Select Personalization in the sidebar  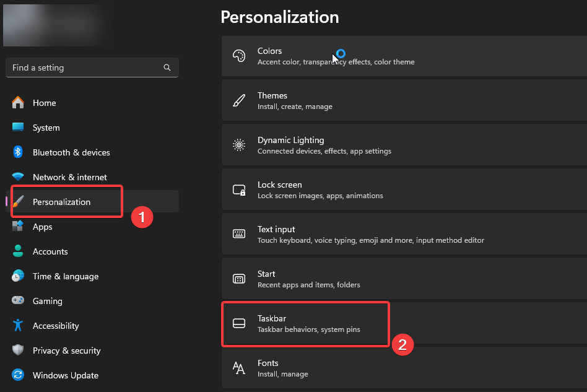(61, 202)
